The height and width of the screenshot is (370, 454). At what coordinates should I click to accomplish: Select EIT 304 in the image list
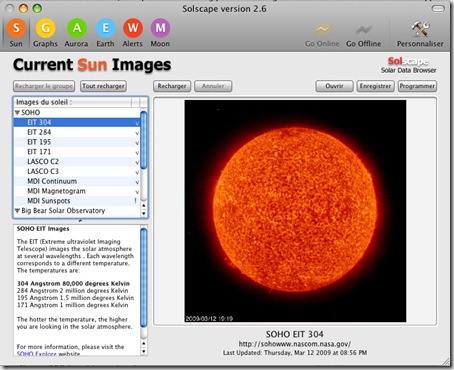[77, 122]
